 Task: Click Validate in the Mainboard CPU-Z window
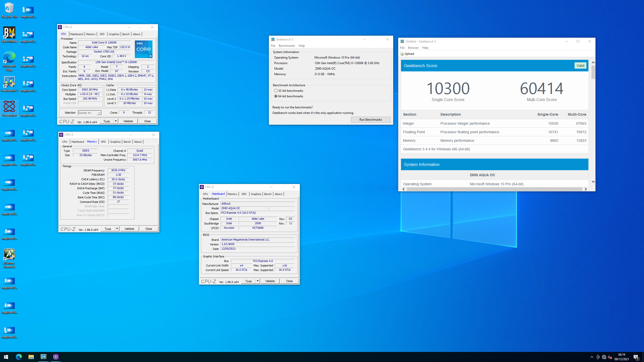[270, 281]
